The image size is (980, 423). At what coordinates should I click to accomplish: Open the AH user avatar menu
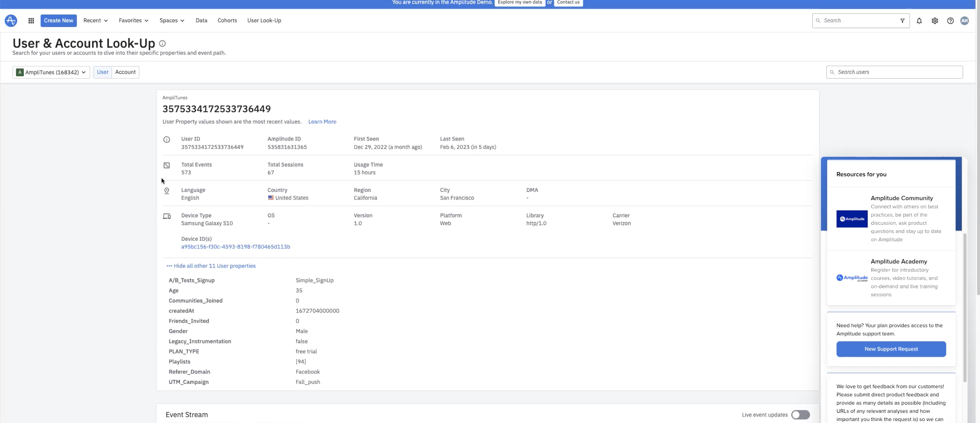point(964,20)
